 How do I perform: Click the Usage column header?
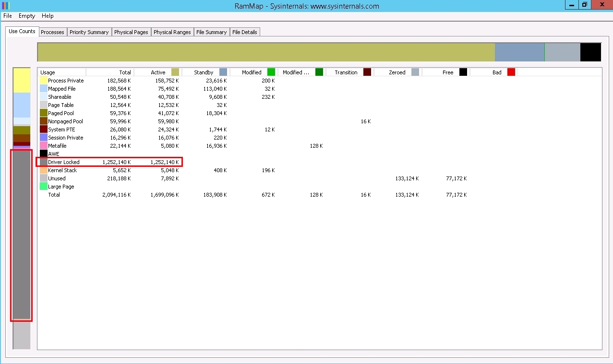click(62, 72)
